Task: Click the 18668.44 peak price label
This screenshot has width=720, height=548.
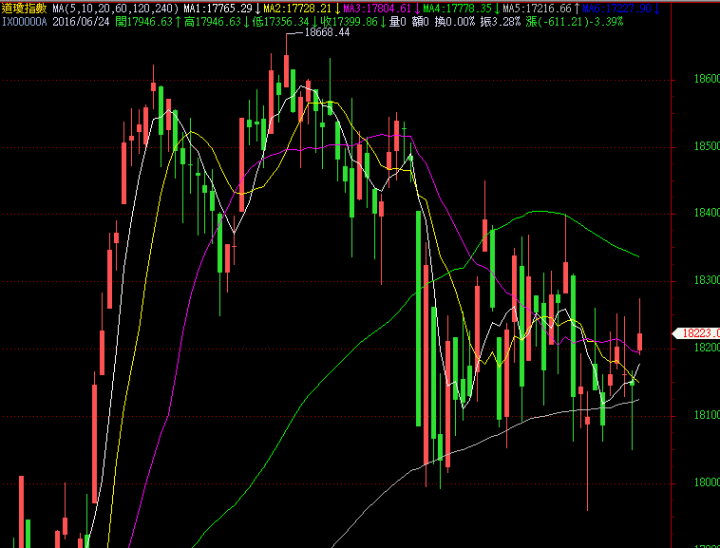Action: (x=327, y=33)
